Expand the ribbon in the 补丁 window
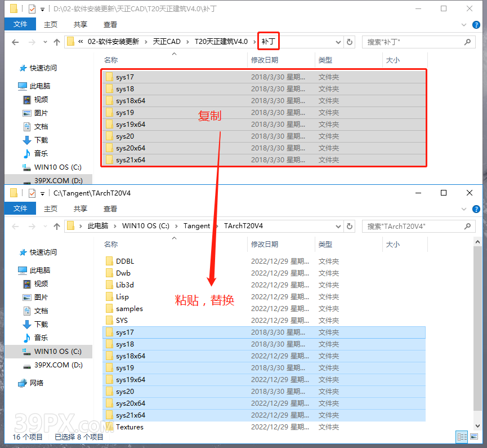Screen dimensions: 487x448 464,25
